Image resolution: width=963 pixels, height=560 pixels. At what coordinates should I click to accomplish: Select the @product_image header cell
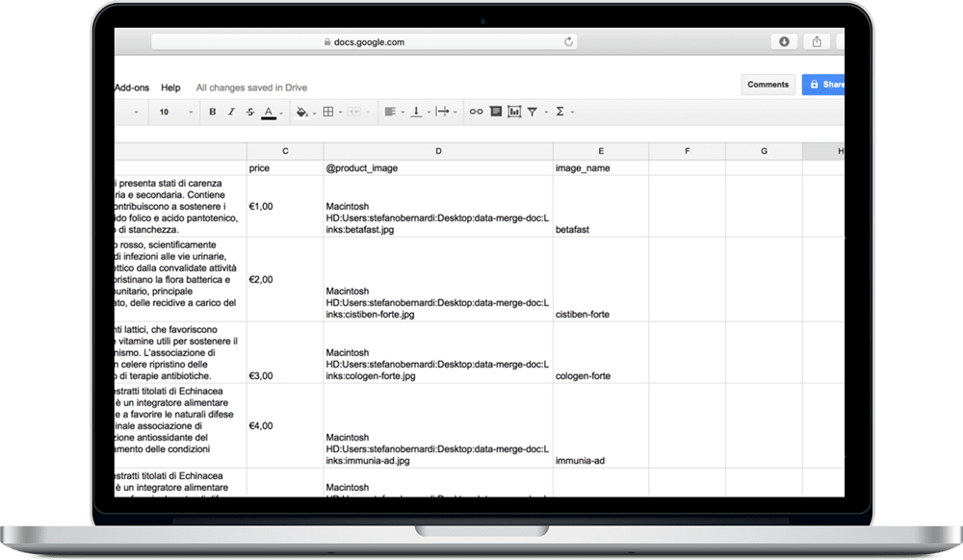(x=438, y=168)
